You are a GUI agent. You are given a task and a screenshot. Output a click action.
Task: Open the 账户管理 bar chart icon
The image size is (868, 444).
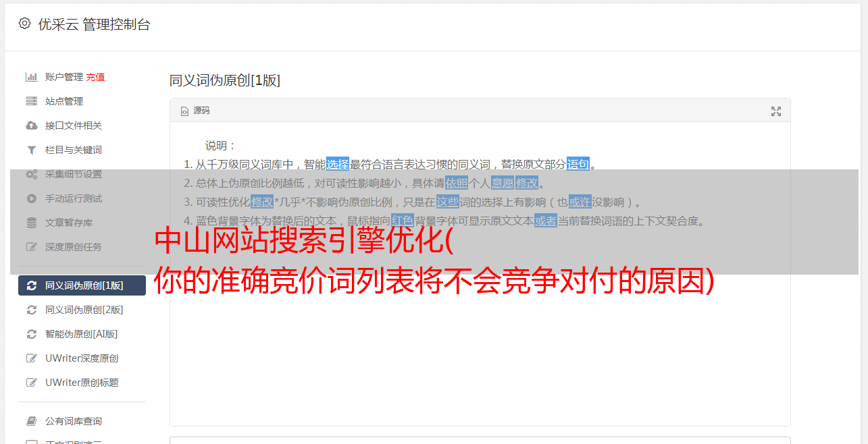click(x=32, y=77)
